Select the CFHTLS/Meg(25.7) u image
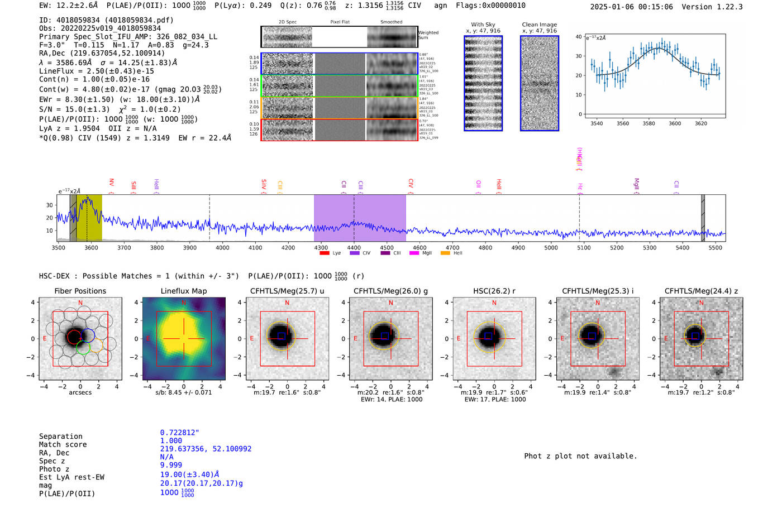 pyautogui.click(x=287, y=339)
